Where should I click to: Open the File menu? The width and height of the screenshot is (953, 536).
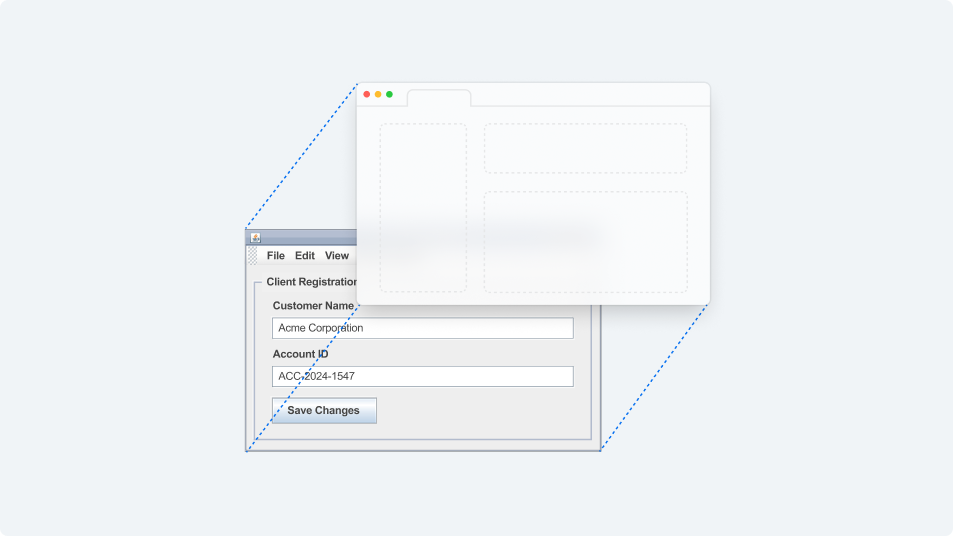coord(275,256)
